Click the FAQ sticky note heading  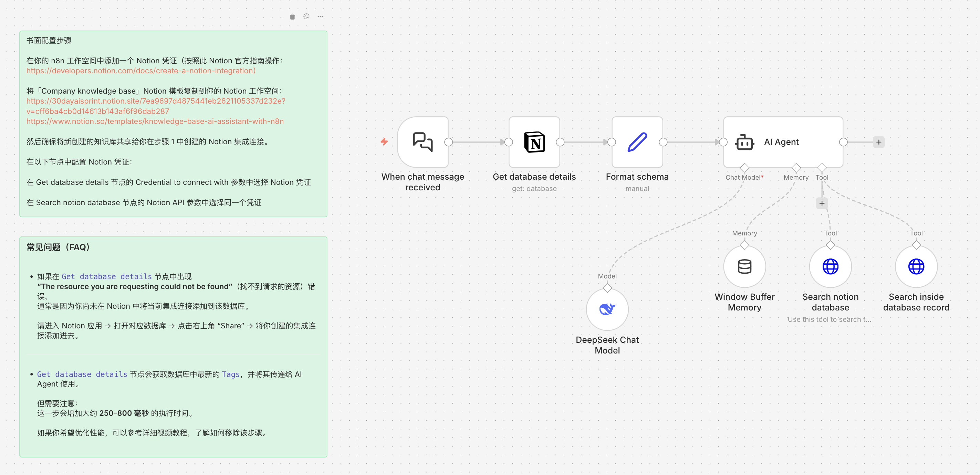(x=58, y=247)
